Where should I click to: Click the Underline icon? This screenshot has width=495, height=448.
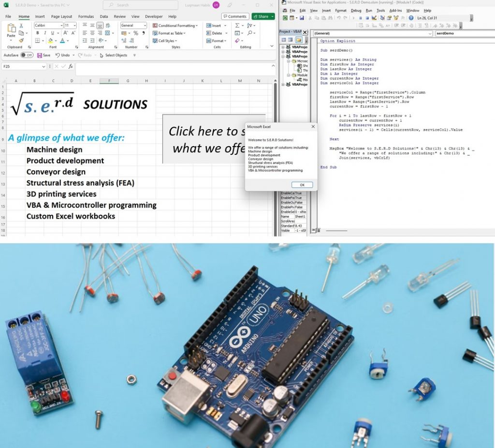pyautogui.click(x=52, y=33)
